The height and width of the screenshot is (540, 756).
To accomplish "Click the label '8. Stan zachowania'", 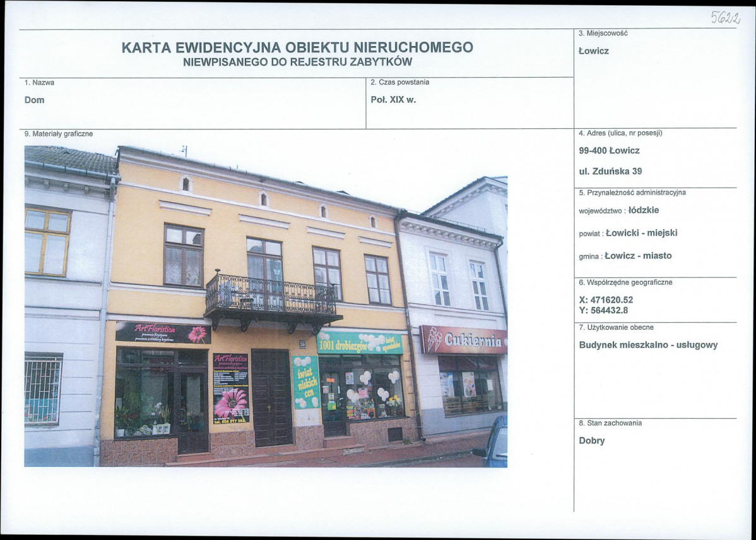I will pyautogui.click(x=610, y=423).
